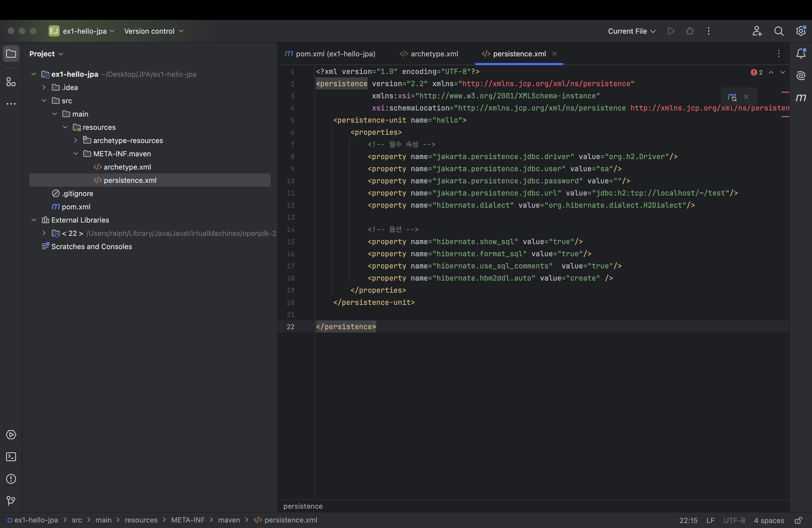Click src breadcrumb in navigation bar
Image resolution: width=812 pixels, height=528 pixels.
tap(77, 520)
